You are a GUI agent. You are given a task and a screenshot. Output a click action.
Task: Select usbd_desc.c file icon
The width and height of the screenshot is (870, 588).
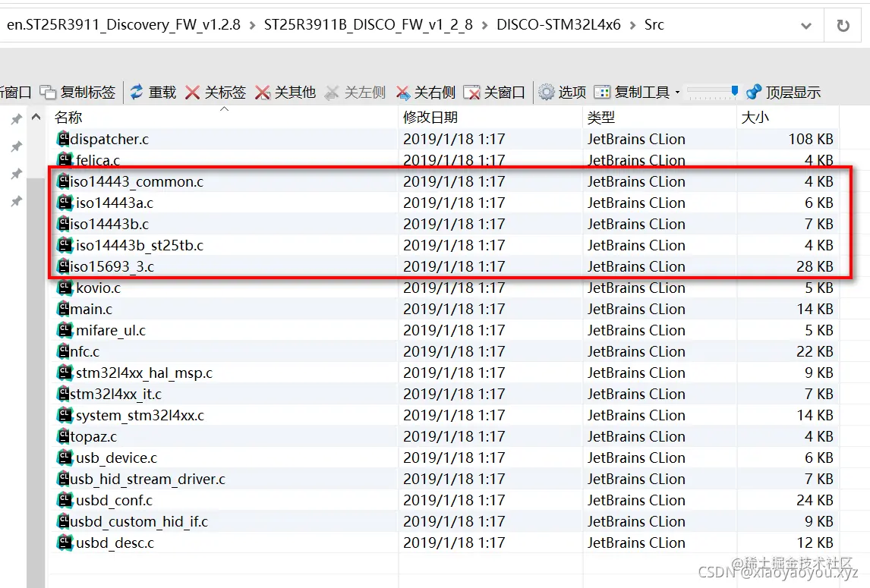65,542
